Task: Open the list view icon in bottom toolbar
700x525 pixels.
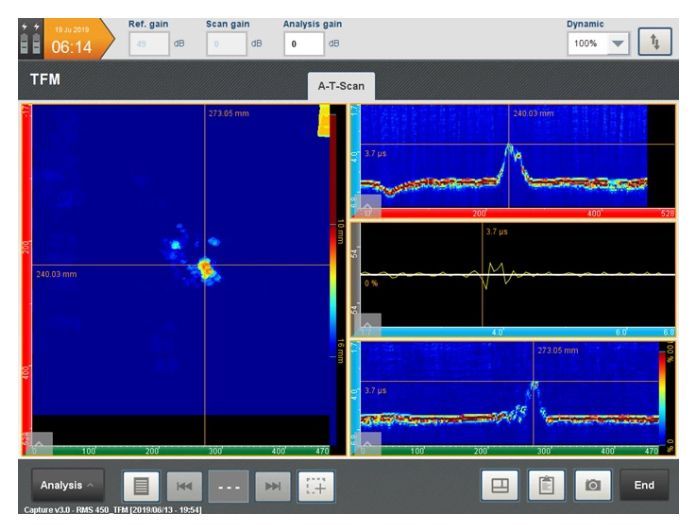Action: click(x=139, y=485)
